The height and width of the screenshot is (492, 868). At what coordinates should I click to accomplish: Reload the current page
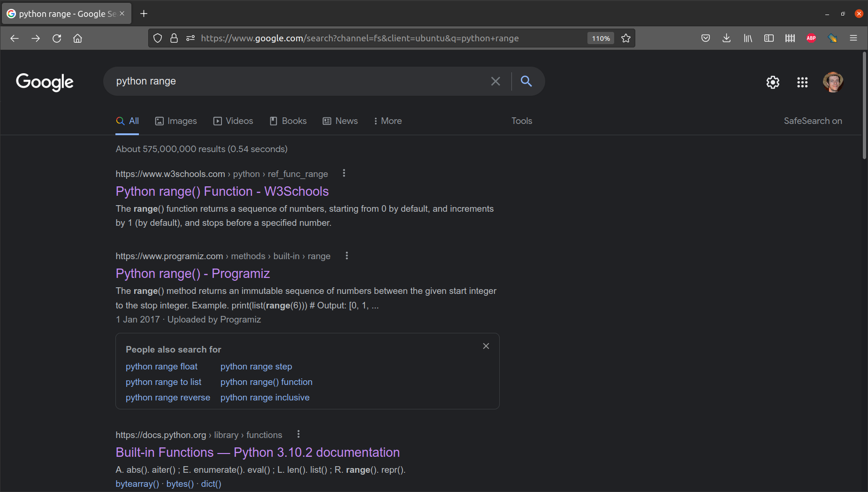click(57, 38)
